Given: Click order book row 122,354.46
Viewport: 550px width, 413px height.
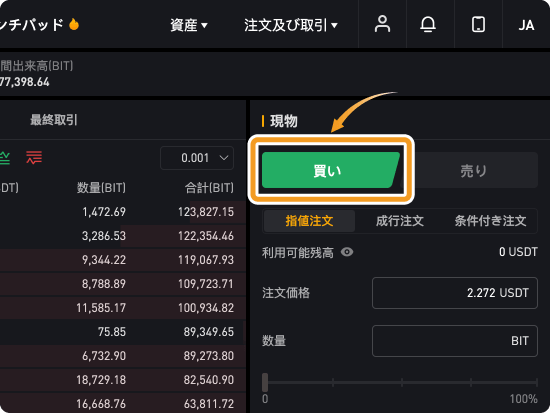Looking at the screenshot, I should 123,236.
